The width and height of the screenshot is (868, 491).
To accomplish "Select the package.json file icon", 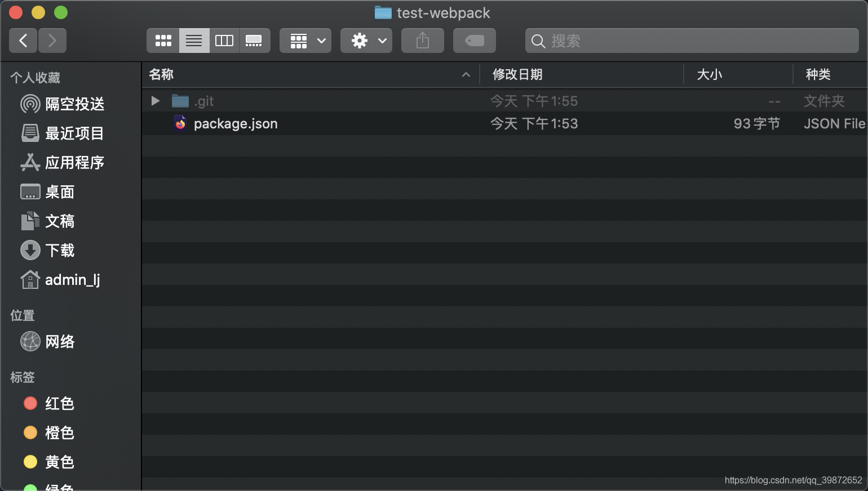I will 180,123.
